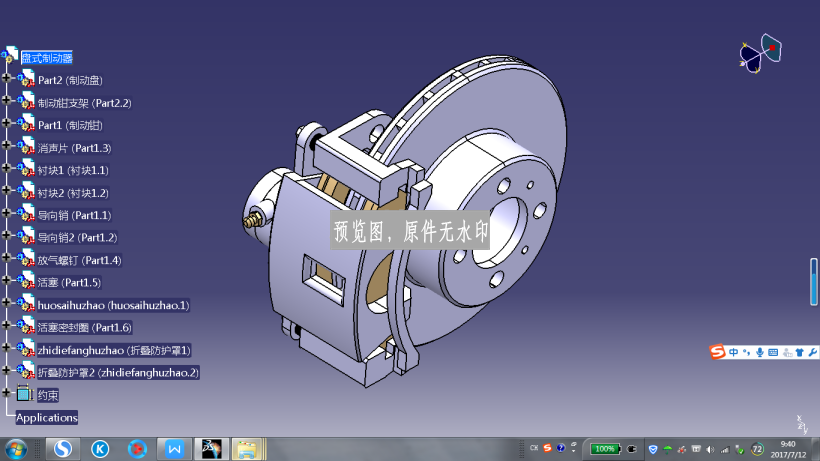The height and width of the screenshot is (461, 820).
Task: Select 消声片 (Part1.3) label
Action: point(74,148)
